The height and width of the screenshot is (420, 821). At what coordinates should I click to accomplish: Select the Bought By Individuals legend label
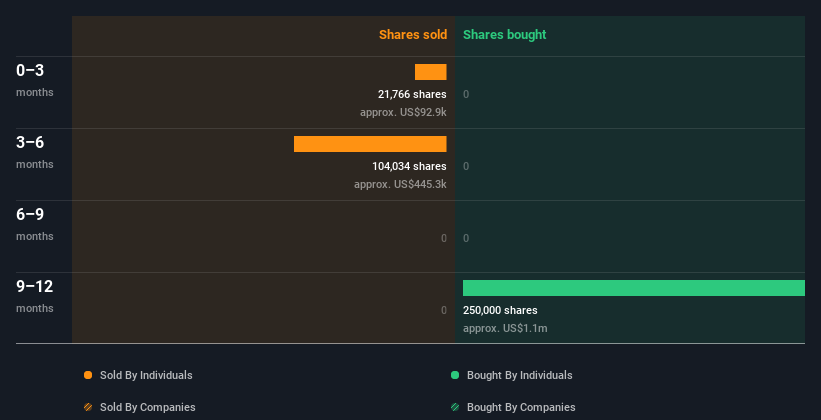tap(519, 375)
